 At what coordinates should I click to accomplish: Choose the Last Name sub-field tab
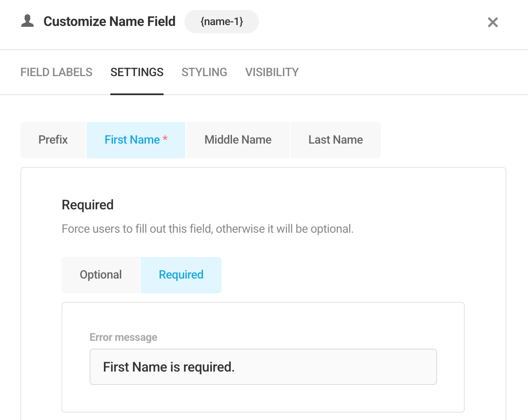(335, 140)
